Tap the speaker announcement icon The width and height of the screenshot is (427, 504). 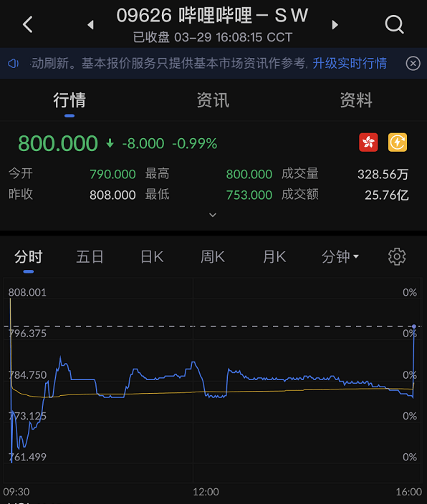click(x=13, y=63)
